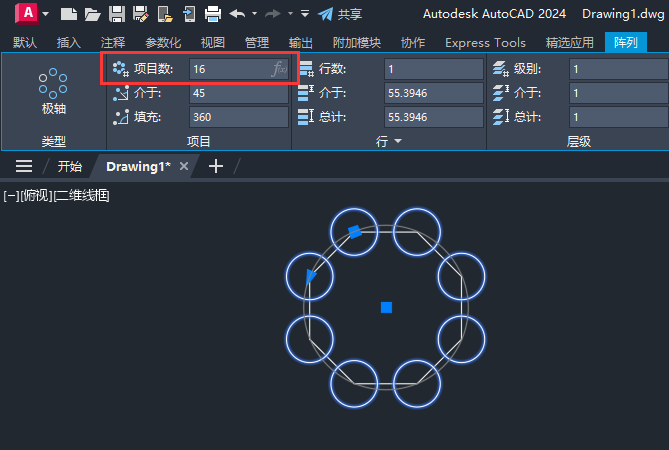Image resolution: width=669 pixels, height=450 pixels.
Task: Click the Save As icon with pencil
Action: coord(140,14)
